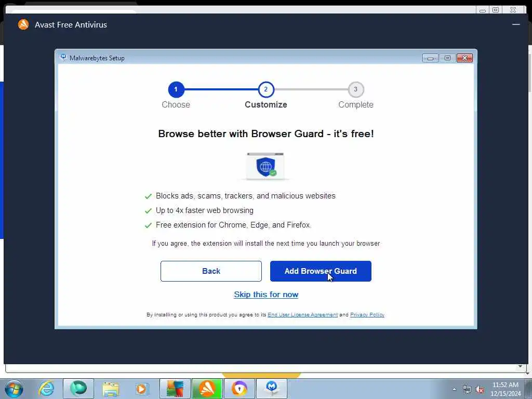Click the network tray icon
This screenshot has height=399, width=532.
[x=467, y=390]
